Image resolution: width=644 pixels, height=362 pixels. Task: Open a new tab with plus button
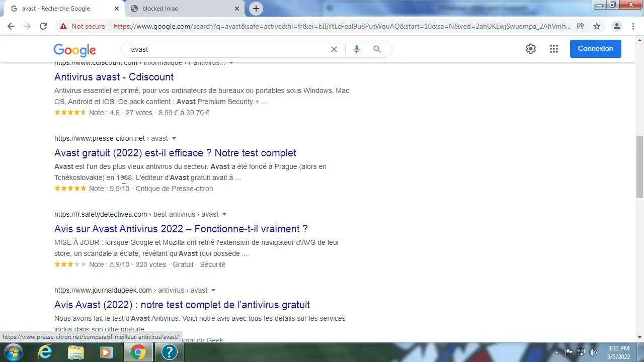(x=256, y=9)
